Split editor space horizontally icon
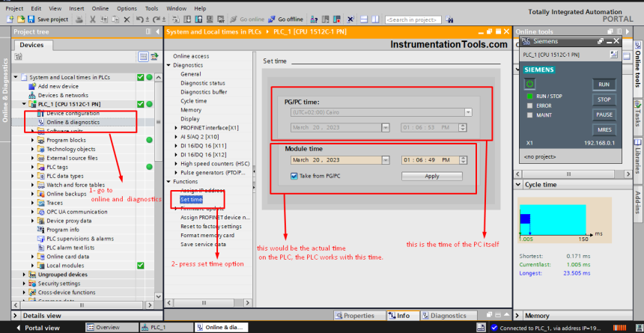This screenshot has height=333, width=644. pyautogui.click(x=364, y=19)
